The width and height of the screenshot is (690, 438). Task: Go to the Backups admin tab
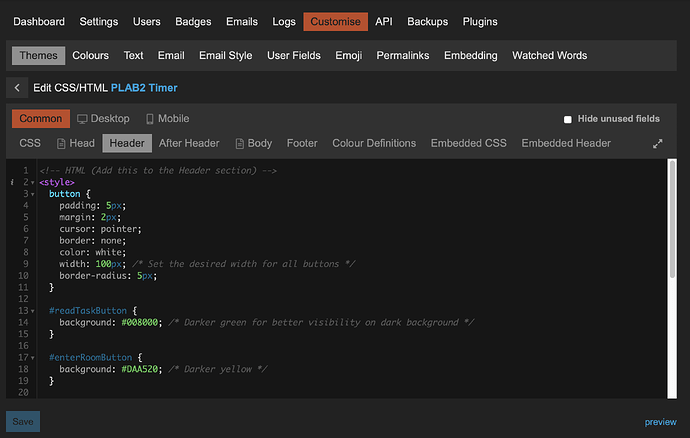(427, 22)
